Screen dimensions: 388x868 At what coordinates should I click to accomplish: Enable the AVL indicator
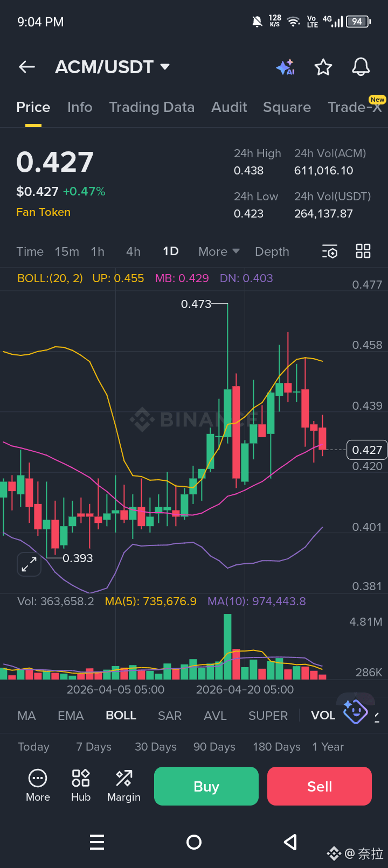pos(216,716)
